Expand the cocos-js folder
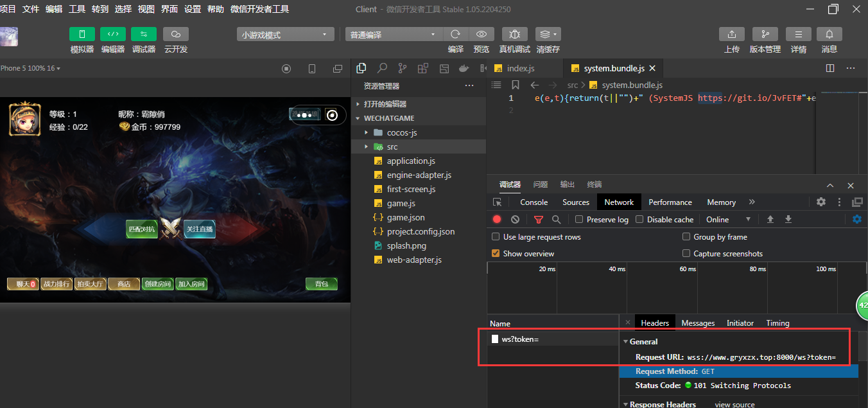Image resolution: width=868 pixels, height=408 pixels. [x=366, y=132]
